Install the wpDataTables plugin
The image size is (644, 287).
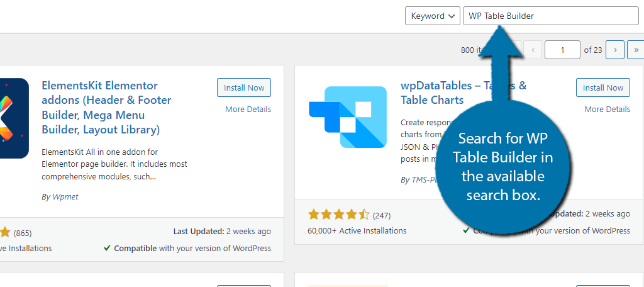(603, 87)
